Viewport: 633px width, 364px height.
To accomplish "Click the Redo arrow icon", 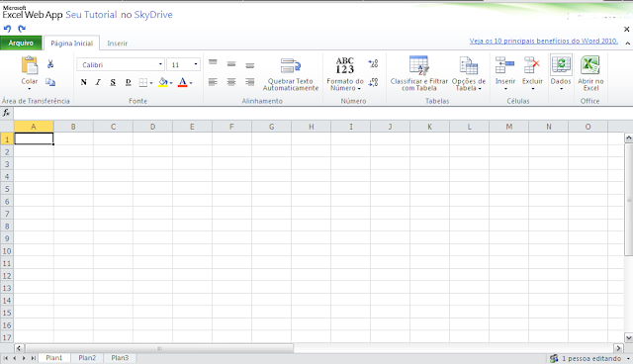I will coord(22,29).
